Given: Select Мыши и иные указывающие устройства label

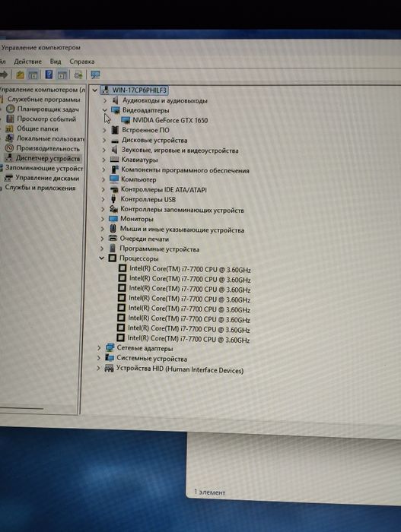Looking at the screenshot, I should [182, 230].
